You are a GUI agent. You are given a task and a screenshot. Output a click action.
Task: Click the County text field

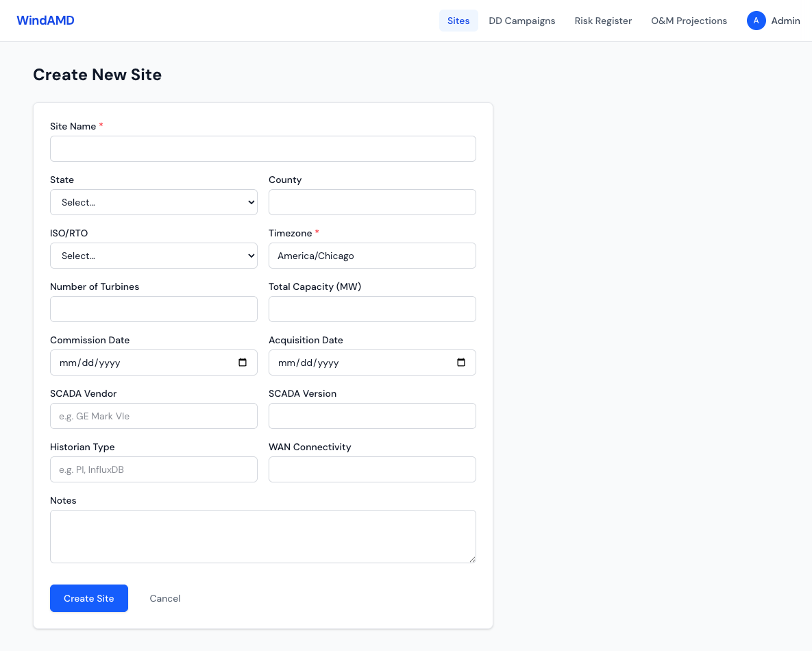point(372,202)
